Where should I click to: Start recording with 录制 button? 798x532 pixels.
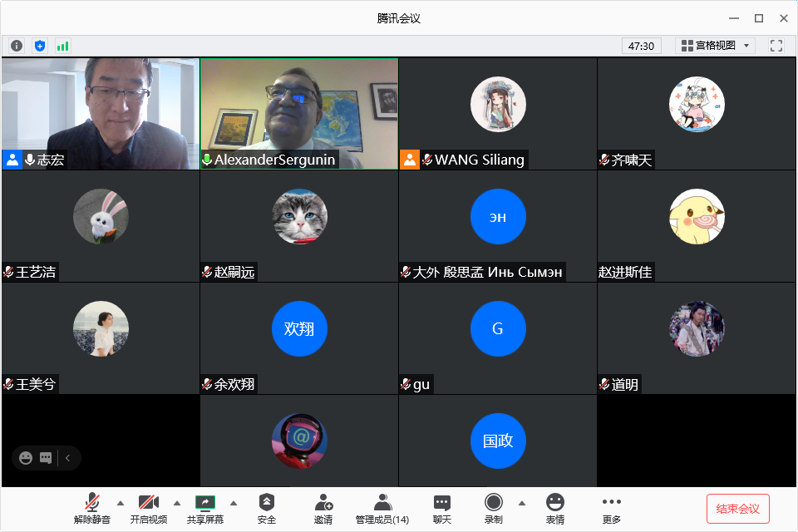tap(494, 508)
